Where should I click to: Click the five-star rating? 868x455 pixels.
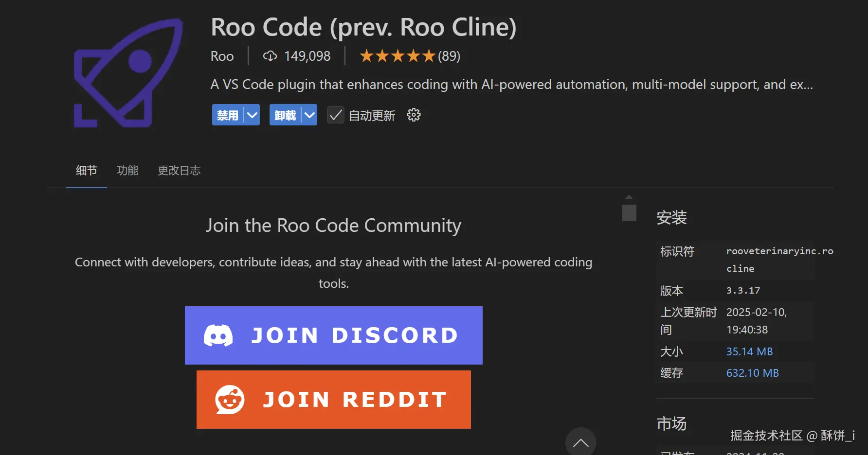pos(398,56)
